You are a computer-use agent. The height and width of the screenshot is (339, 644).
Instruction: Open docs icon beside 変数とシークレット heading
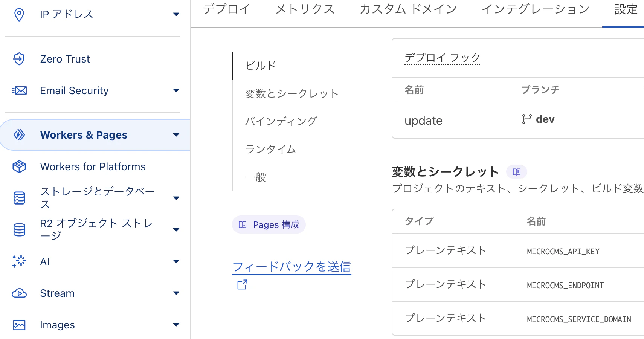point(517,172)
